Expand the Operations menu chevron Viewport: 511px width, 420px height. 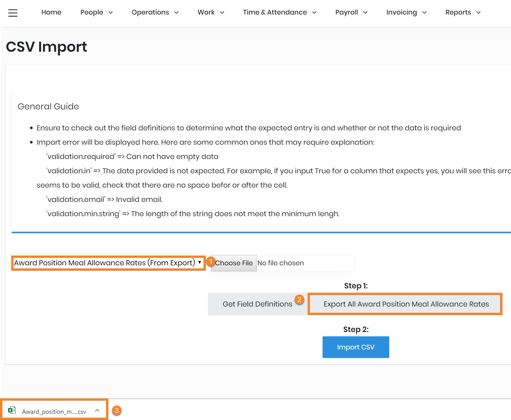(x=177, y=13)
